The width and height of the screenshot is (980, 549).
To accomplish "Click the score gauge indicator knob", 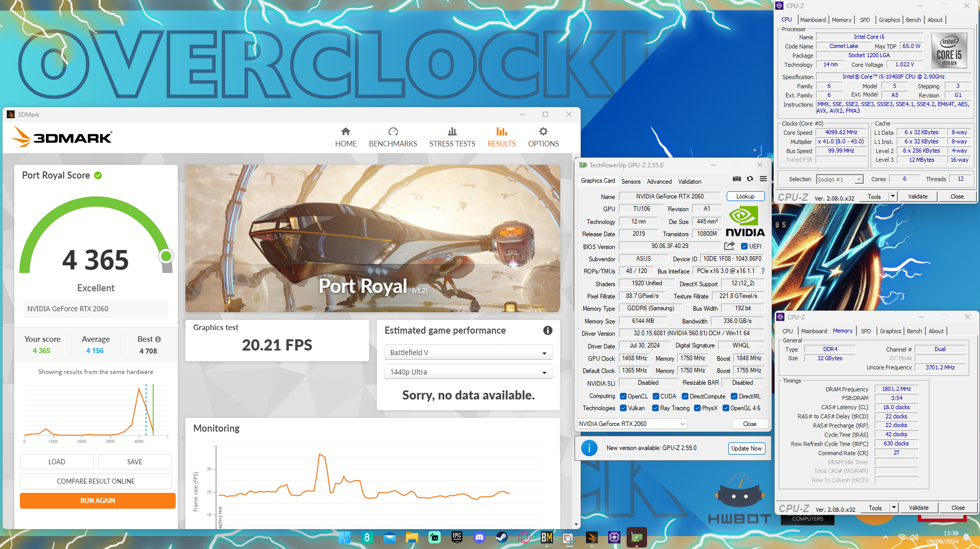I will [x=166, y=256].
